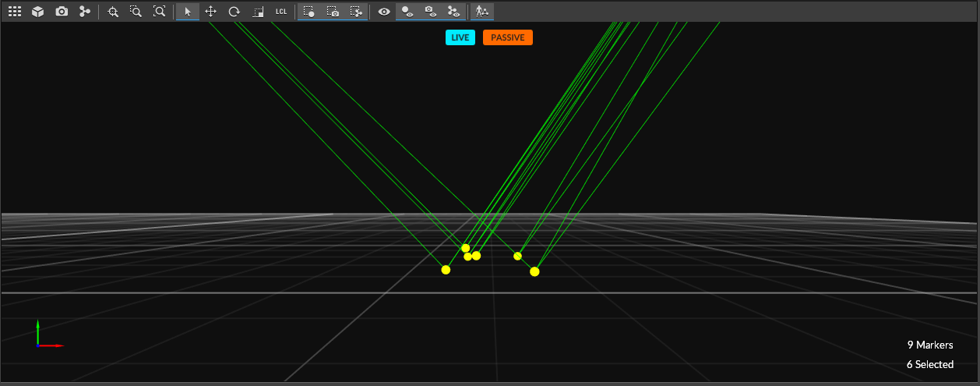Click the PASSIVE mode button
Screen dimensions: 980x386
[508, 37]
